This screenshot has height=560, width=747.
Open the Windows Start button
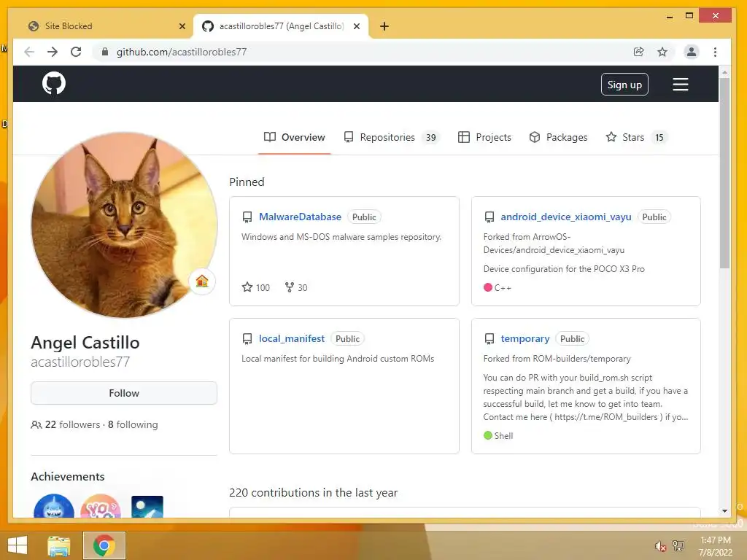pyautogui.click(x=18, y=545)
